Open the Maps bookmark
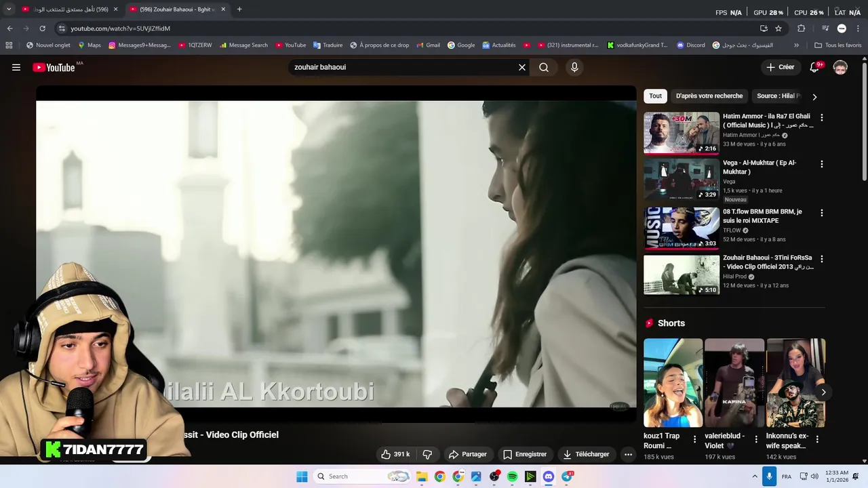868x488 pixels. pos(90,45)
